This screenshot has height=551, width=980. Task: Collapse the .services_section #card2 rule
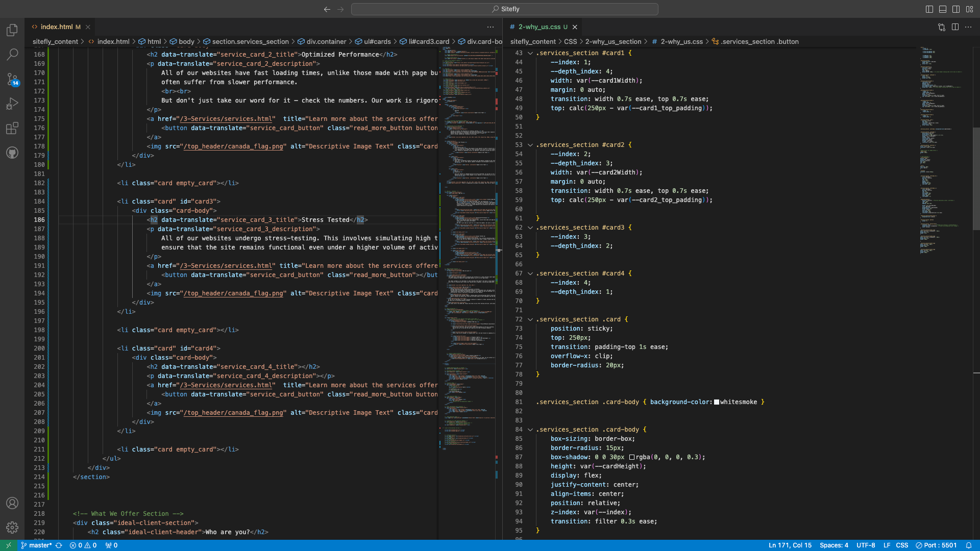[x=530, y=145]
